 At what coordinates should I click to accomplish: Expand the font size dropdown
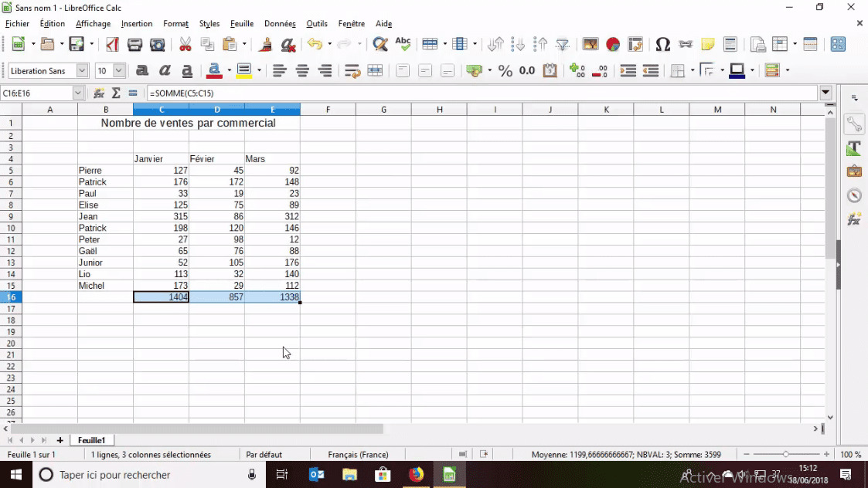[x=120, y=70]
